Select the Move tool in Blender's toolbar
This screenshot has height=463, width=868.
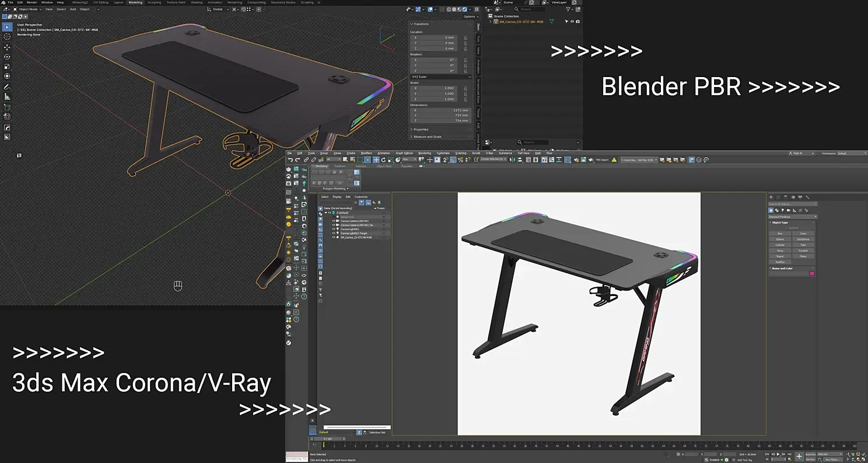click(x=7, y=47)
